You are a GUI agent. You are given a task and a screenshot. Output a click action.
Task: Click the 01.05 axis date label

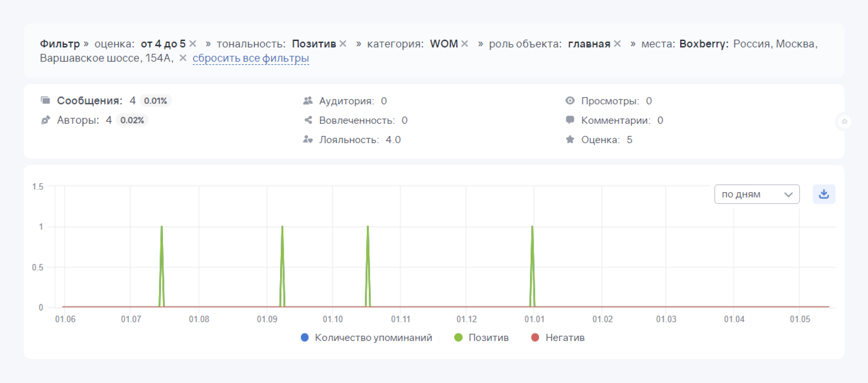point(800,319)
